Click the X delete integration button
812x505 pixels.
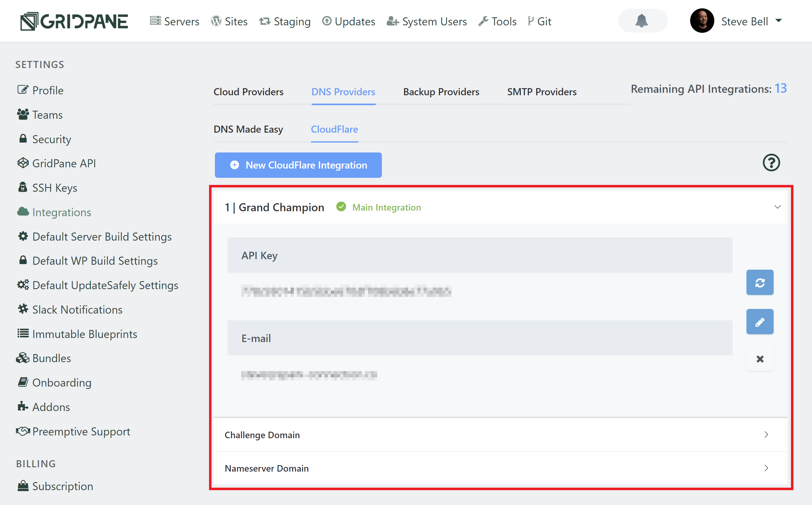(759, 359)
